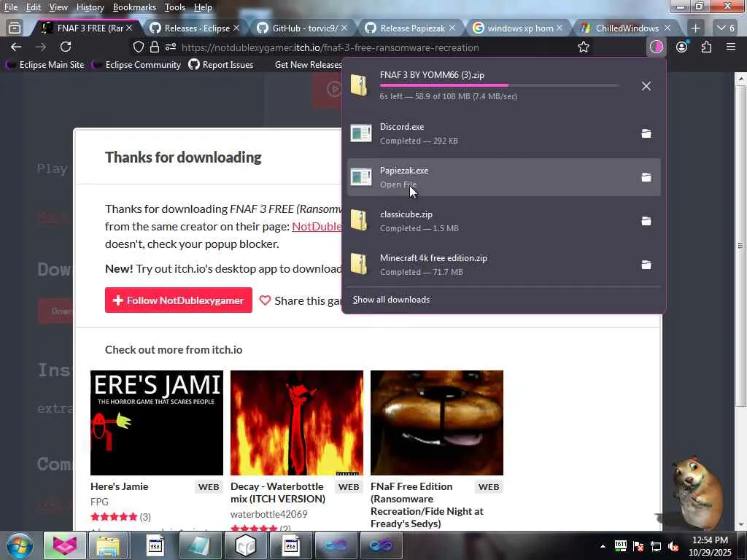Click the cube app taskbar icon
Viewport: 747px width, 560px height.
point(246,545)
